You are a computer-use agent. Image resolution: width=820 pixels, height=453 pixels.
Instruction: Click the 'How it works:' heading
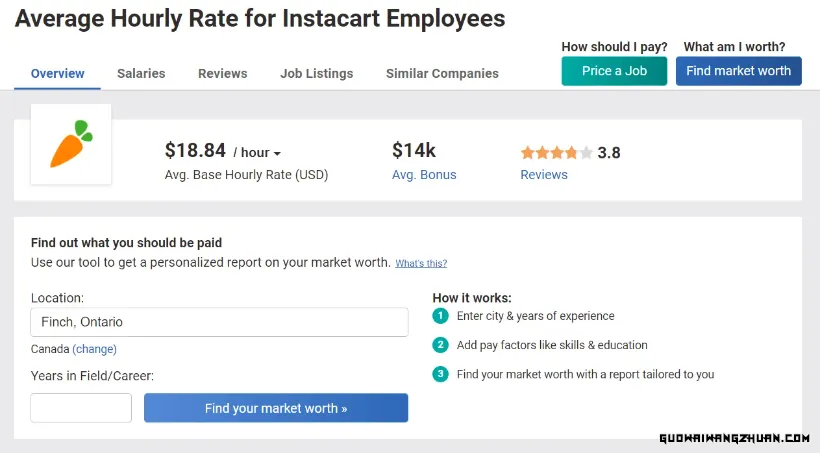[472, 298]
